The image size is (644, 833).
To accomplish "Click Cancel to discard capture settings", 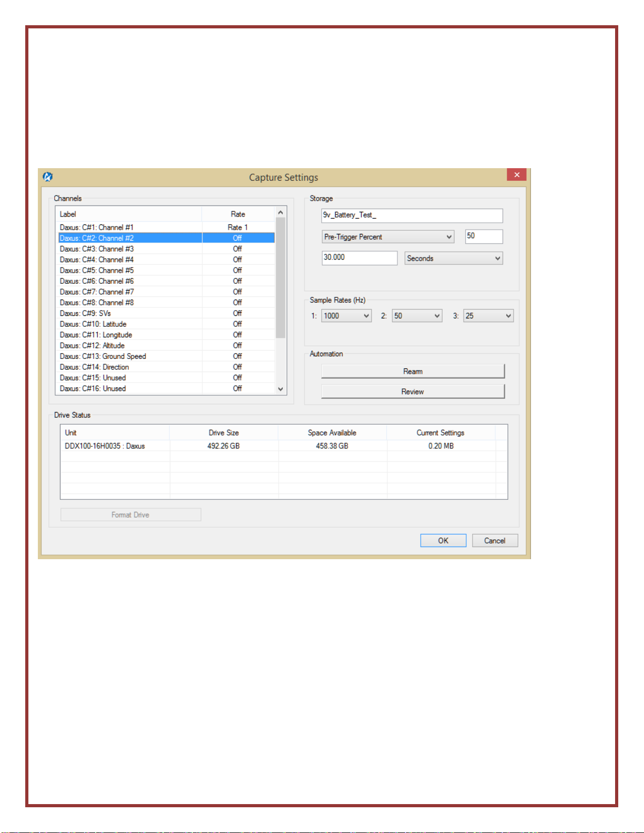I will [x=495, y=540].
